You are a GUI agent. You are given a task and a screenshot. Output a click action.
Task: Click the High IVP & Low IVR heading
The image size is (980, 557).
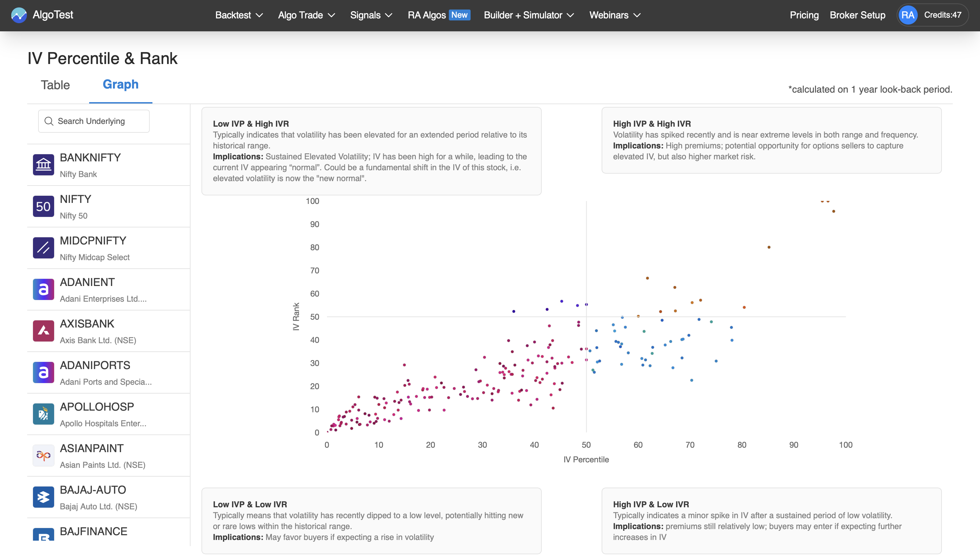point(651,504)
